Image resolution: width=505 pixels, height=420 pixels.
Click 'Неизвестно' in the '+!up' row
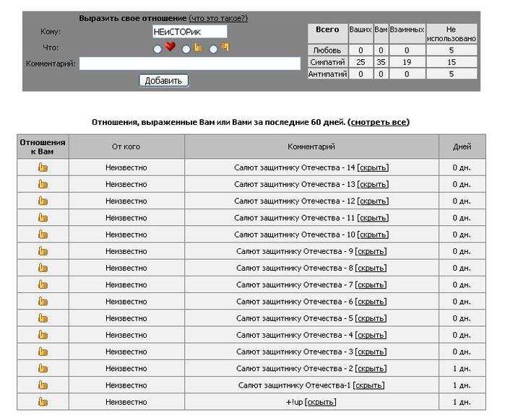pos(126,402)
